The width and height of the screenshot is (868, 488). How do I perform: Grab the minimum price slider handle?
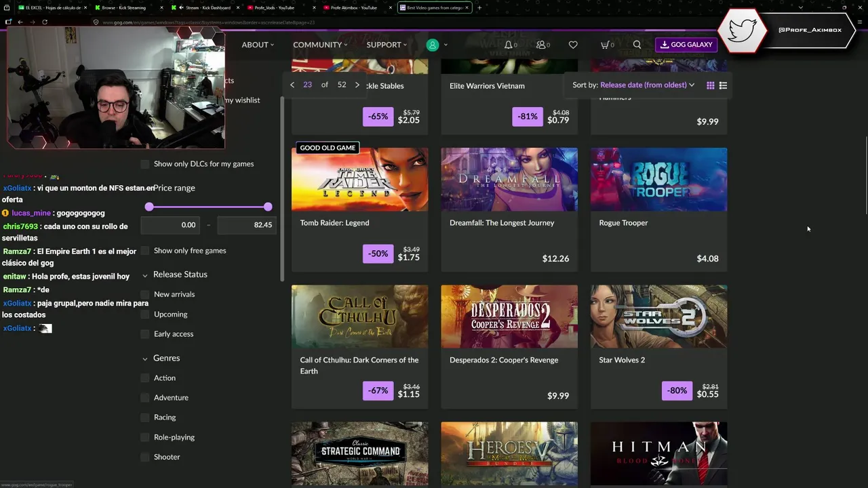[x=149, y=207]
